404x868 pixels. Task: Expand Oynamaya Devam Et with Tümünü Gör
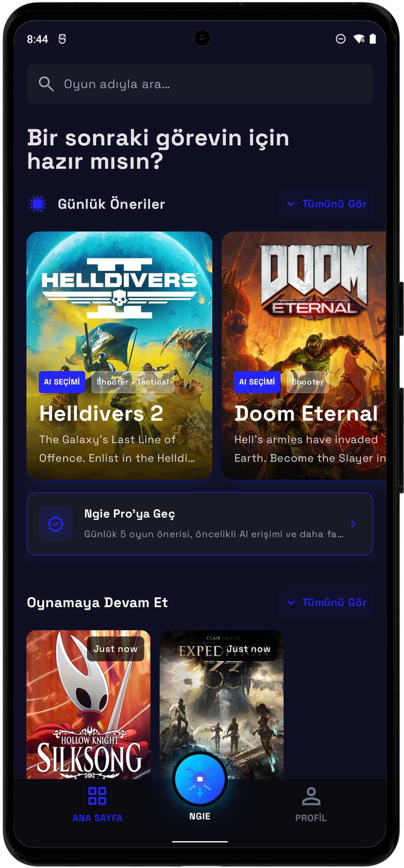click(326, 603)
